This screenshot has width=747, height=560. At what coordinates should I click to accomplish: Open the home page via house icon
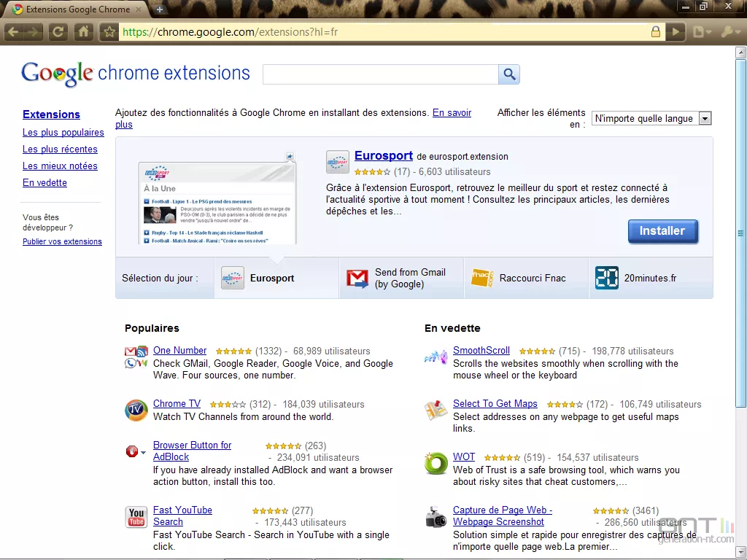click(x=83, y=32)
